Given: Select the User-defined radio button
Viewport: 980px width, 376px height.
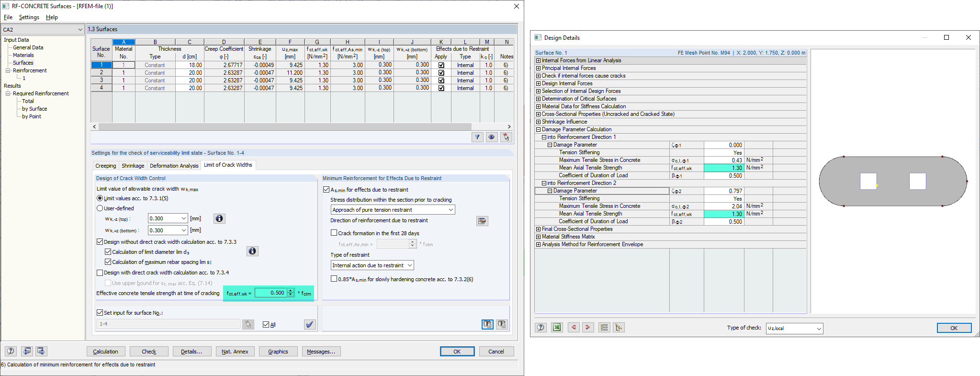Looking at the screenshot, I should point(100,208).
